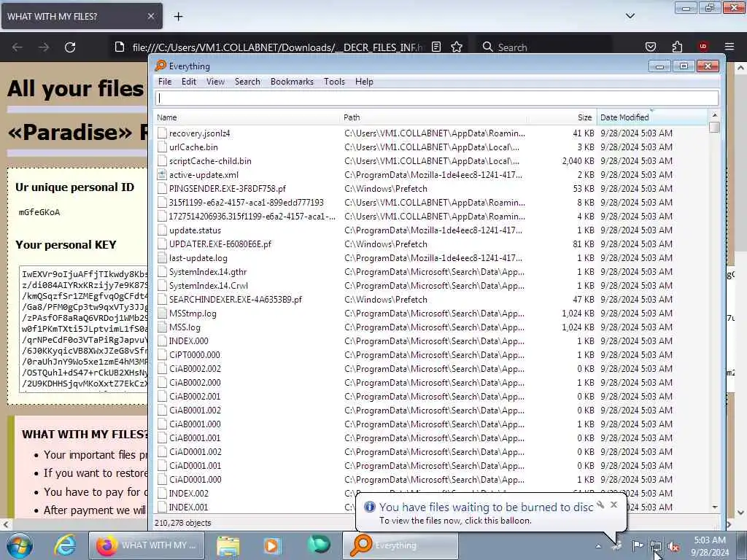The width and height of the screenshot is (747, 560).
Task: Open the Bookmarks menu in Everything
Action: point(292,82)
